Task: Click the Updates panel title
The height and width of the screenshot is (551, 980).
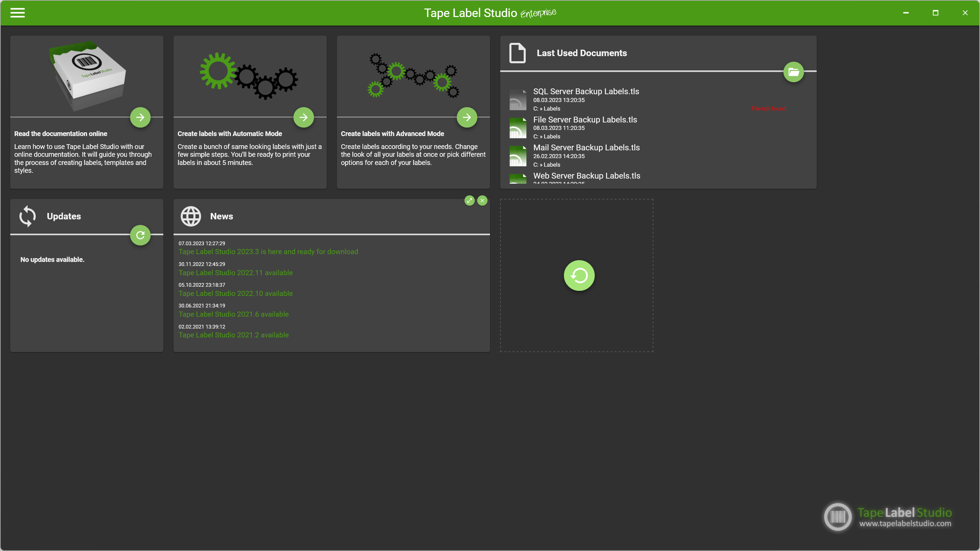Action: (x=64, y=216)
